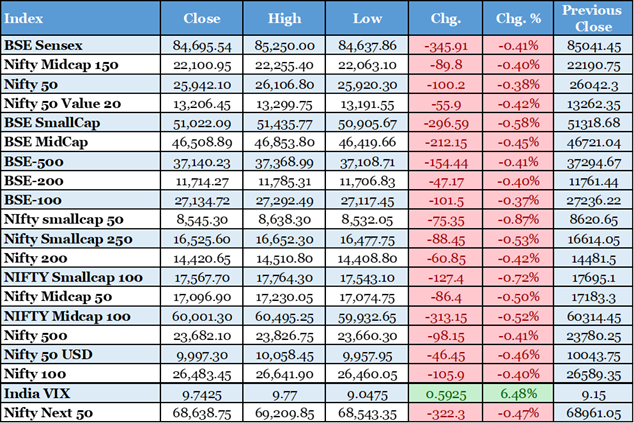Screen dimensions: 634x423
Task: Select the Nifty Next 50 row label
Action: click(x=51, y=411)
